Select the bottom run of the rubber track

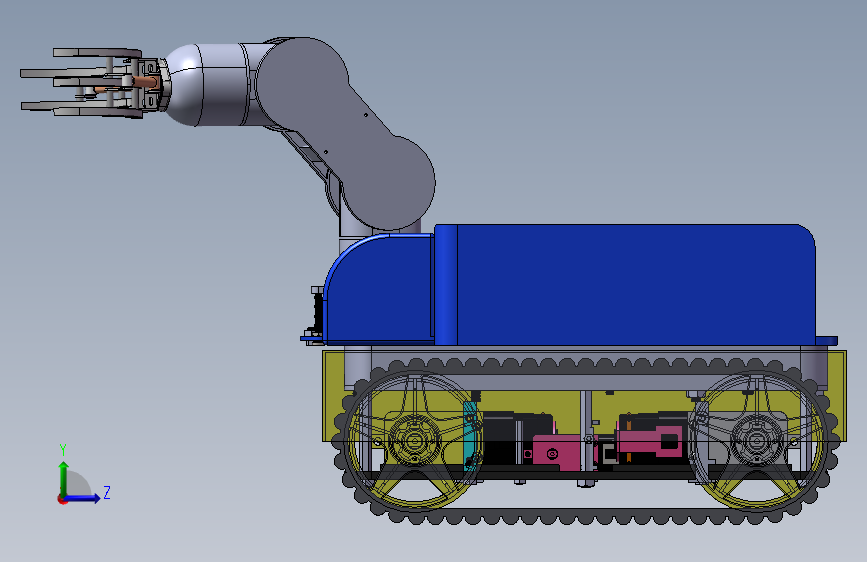click(x=586, y=516)
